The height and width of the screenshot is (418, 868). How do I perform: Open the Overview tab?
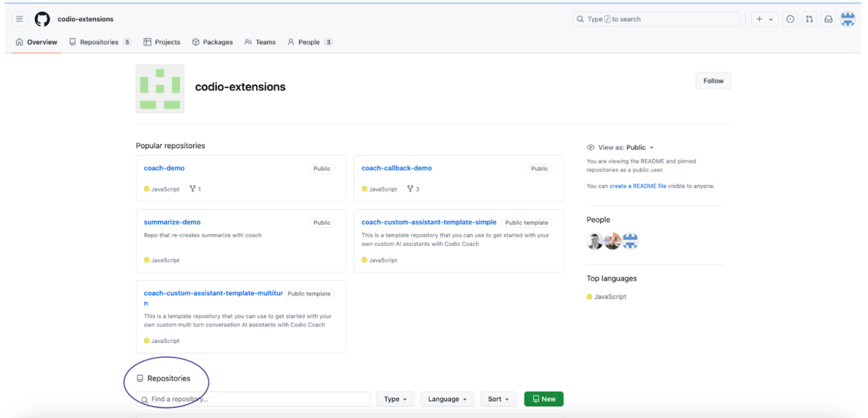36,42
